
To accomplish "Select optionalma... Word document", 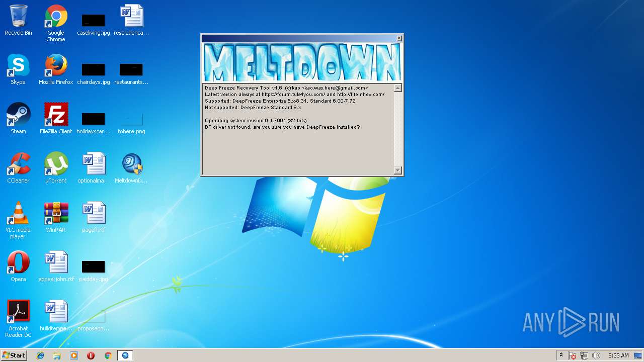I will click(x=94, y=168).
